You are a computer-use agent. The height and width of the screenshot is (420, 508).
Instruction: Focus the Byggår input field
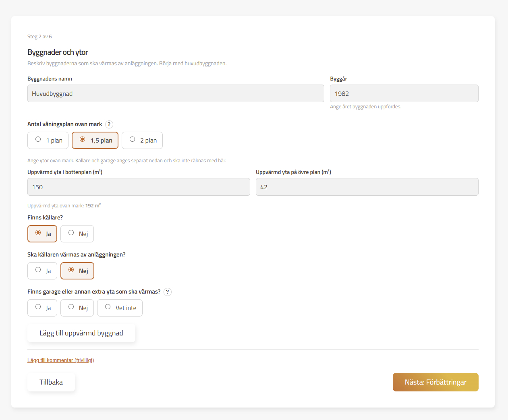[x=404, y=93]
